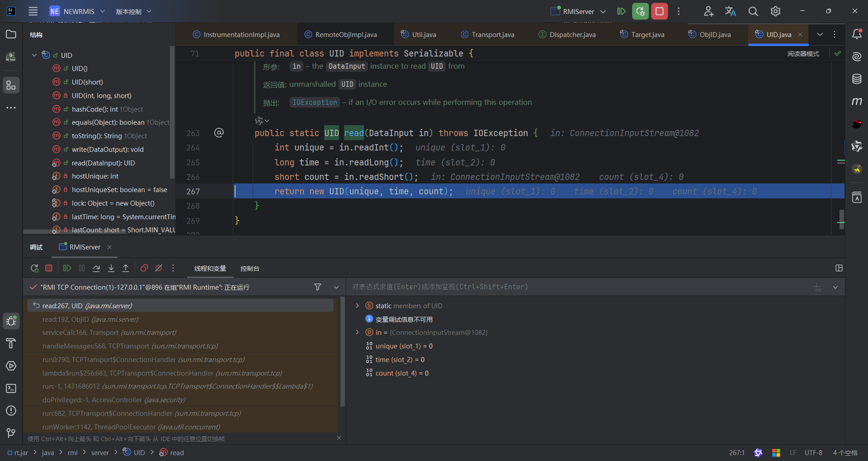Screen dimensions: 868x461
Task: Select read(DataInput): UID in structure
Action: pos(103,163)
